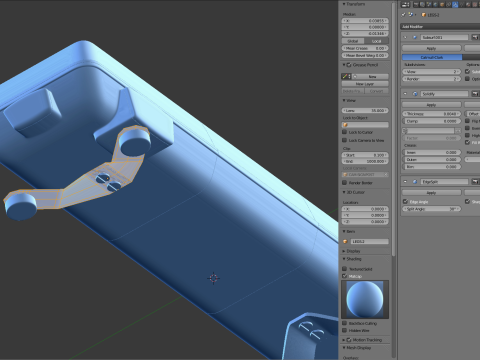Click the matcap sphere preview thumbnail
480x360 pixels.
(365, 299)
